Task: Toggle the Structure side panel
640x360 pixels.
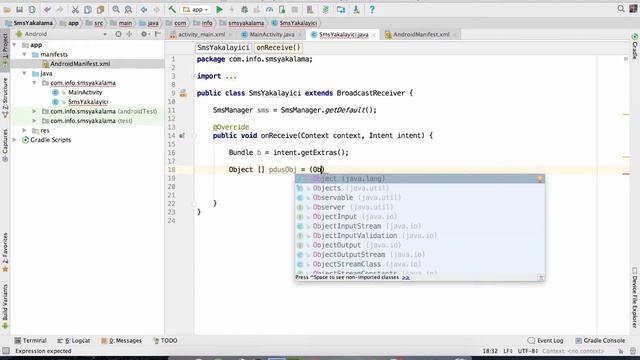Action: click(x=5, y=97)
